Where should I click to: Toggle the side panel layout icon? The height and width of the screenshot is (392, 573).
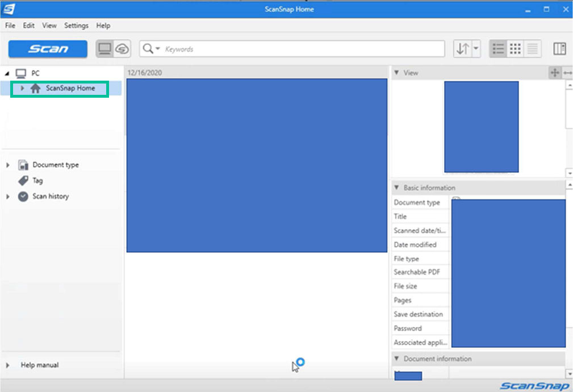[x=559, y=49]
